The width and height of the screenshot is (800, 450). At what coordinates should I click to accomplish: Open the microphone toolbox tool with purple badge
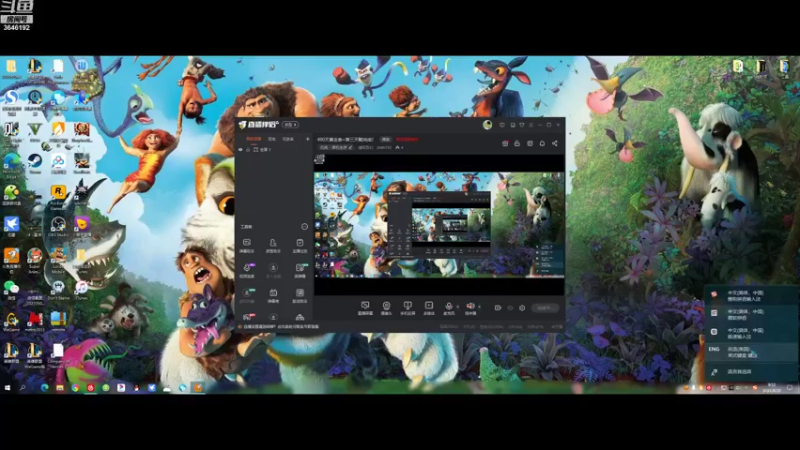pos(247,270)
